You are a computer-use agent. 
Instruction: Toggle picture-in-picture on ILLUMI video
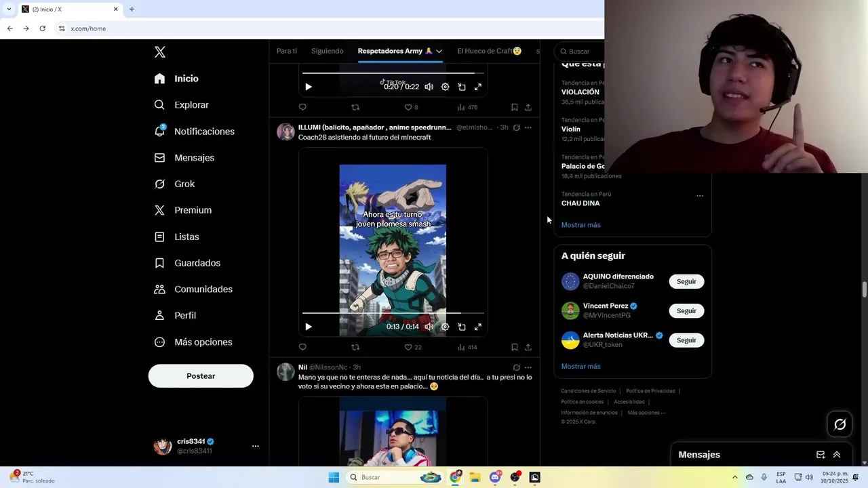pyautogui.click(x=462, y=327)
